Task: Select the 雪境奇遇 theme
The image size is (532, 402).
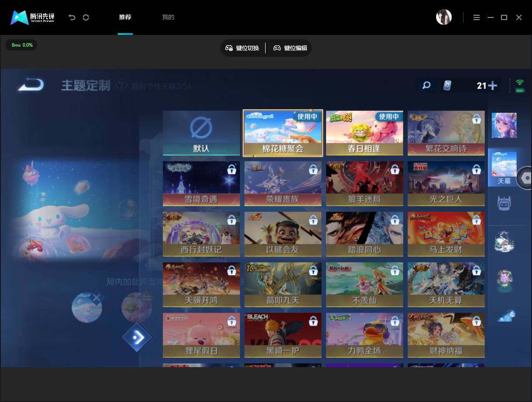Action: coord(201,184)
